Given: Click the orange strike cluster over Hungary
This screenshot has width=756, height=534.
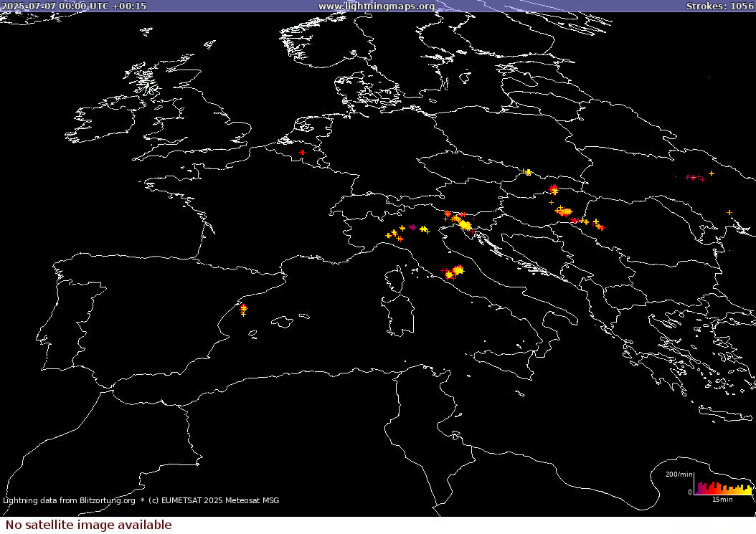Looking at the screenshot, I should (x=564, y=211).
